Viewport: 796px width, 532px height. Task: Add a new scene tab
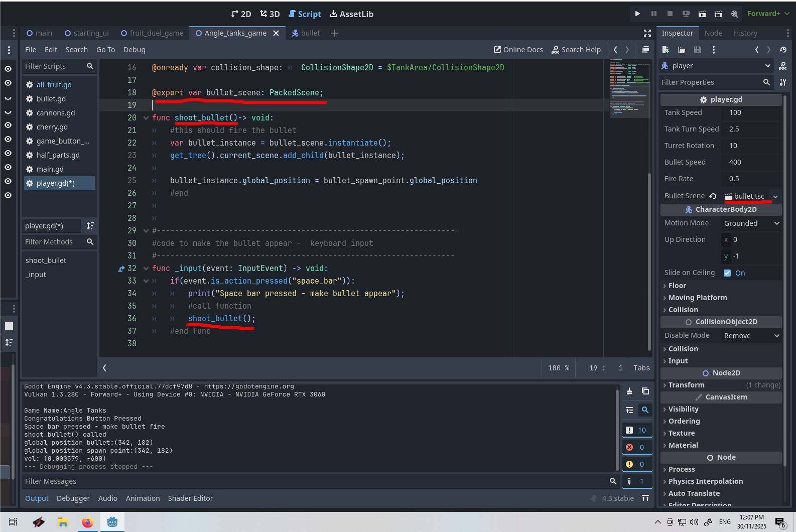pos(335,33)
